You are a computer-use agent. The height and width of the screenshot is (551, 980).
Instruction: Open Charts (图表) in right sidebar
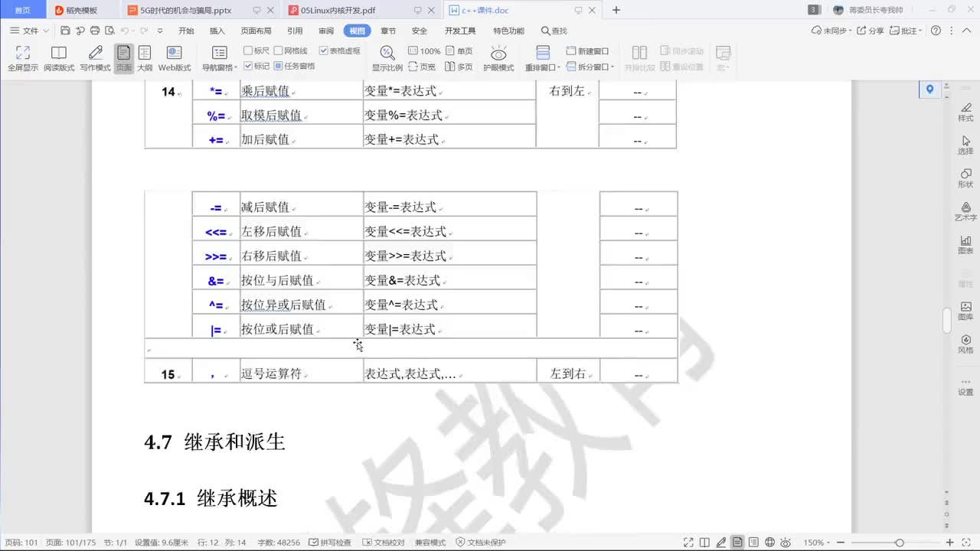(x=965, y=244)
